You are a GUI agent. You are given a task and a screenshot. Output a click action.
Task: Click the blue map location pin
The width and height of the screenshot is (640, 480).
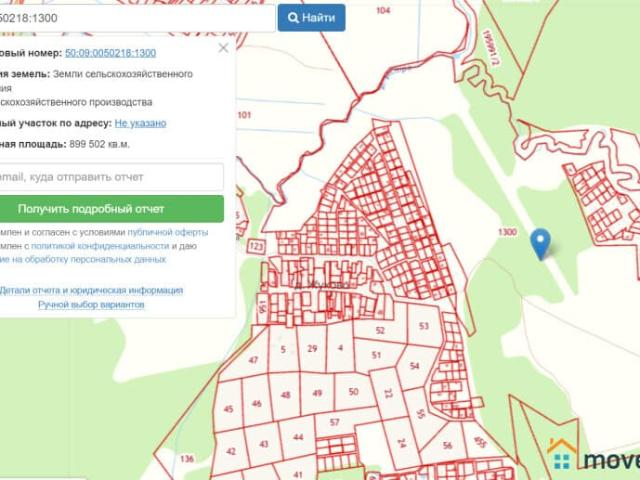540,243
